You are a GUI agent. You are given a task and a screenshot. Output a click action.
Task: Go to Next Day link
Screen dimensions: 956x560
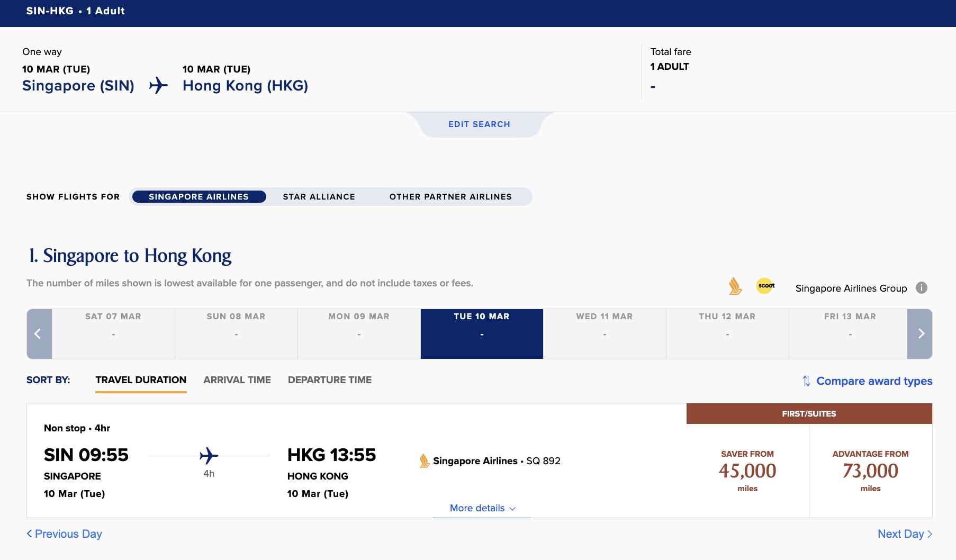[x=904, y=534]
